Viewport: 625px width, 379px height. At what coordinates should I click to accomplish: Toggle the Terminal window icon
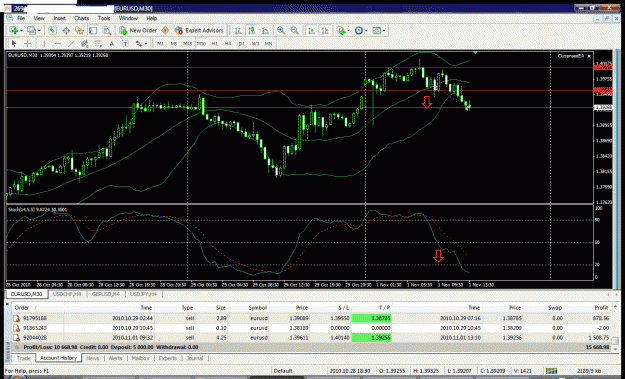[93, 30]
